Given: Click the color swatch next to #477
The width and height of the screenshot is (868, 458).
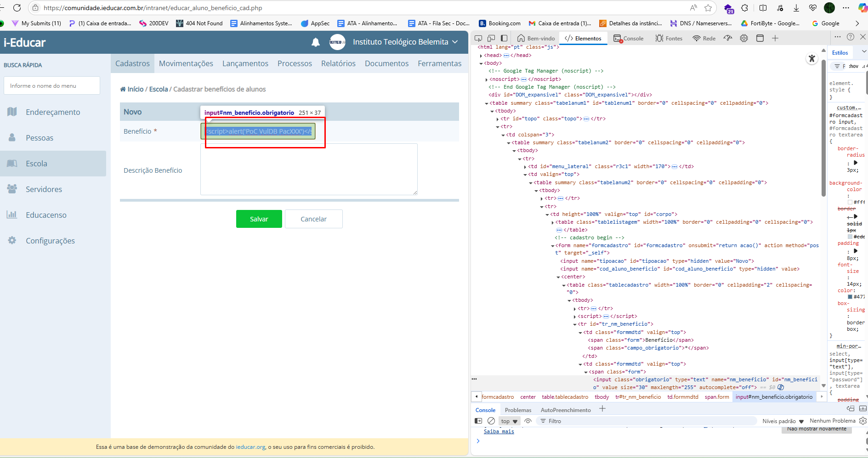Looking at the screenshot, I should coord(850,297).
